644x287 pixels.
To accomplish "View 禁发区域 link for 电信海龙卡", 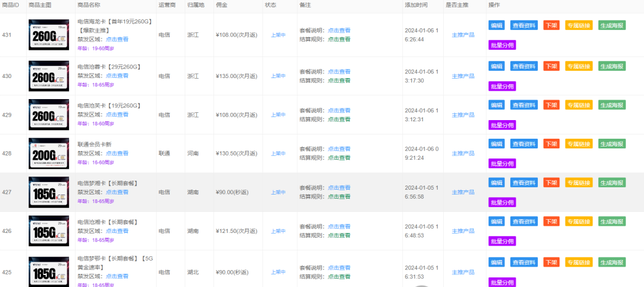I will tap(117, 40).
